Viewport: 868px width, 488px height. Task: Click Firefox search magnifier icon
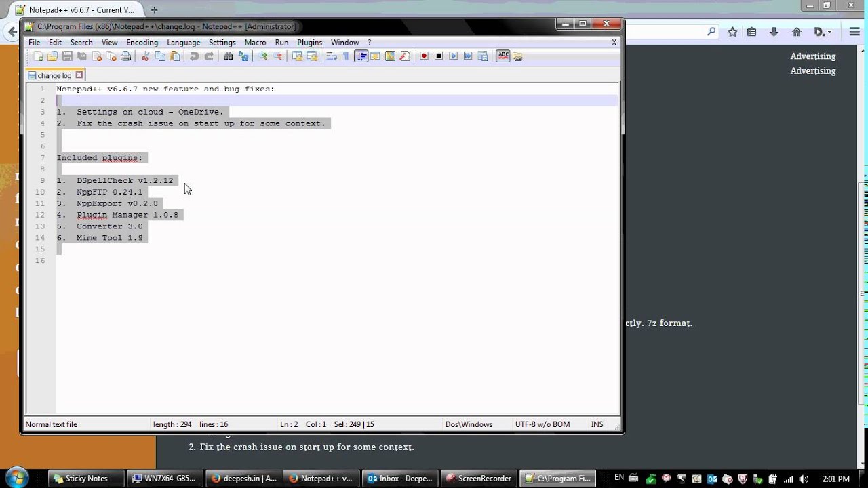[711, 31]
